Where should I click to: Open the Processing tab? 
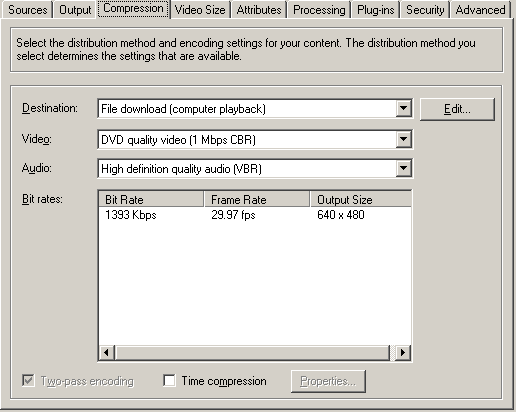pyautogui.click(x=319, y=10)
